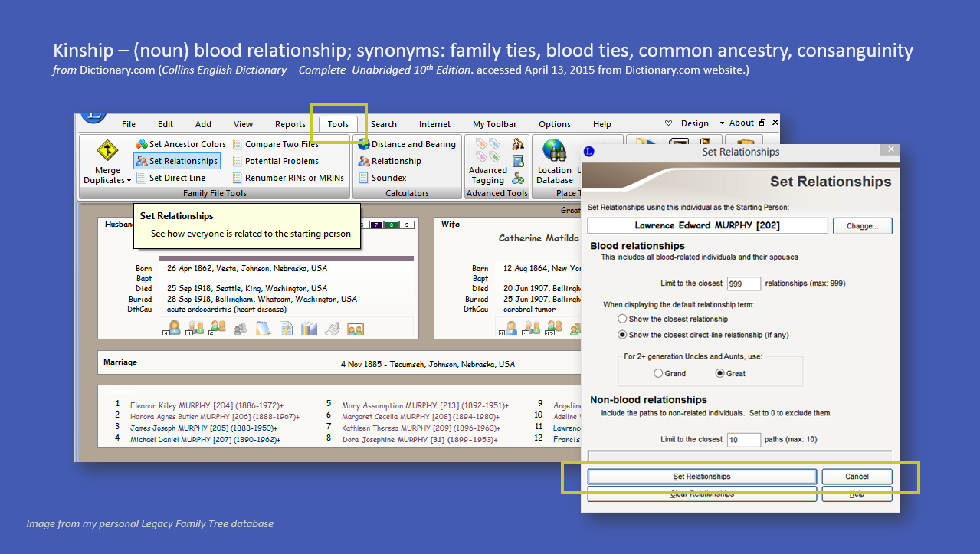Open the Relationship calculator

(389, 161)
